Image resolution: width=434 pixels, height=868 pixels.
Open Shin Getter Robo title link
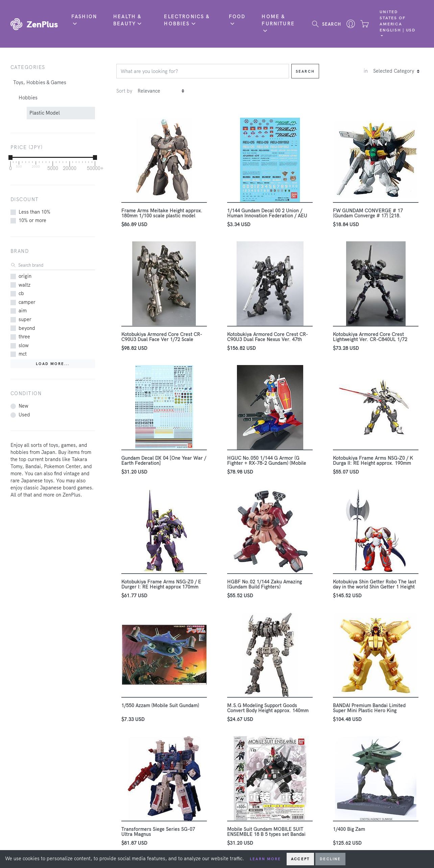point(375,584)
